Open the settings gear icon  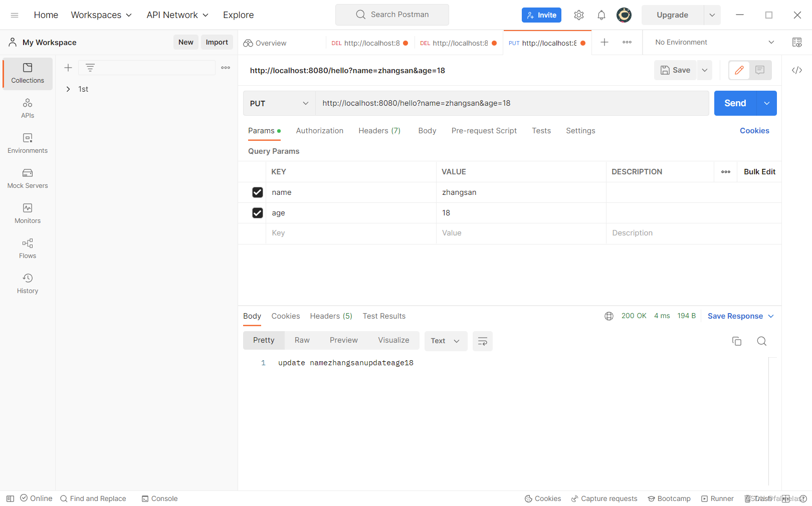click(x=579, y=15)
